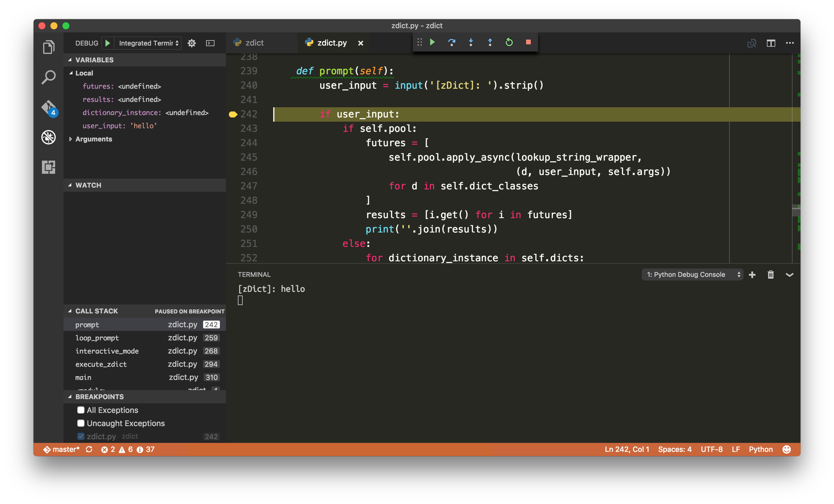
Task: Open the Explorer view in activity bar
Action: (x=49, y=47)
